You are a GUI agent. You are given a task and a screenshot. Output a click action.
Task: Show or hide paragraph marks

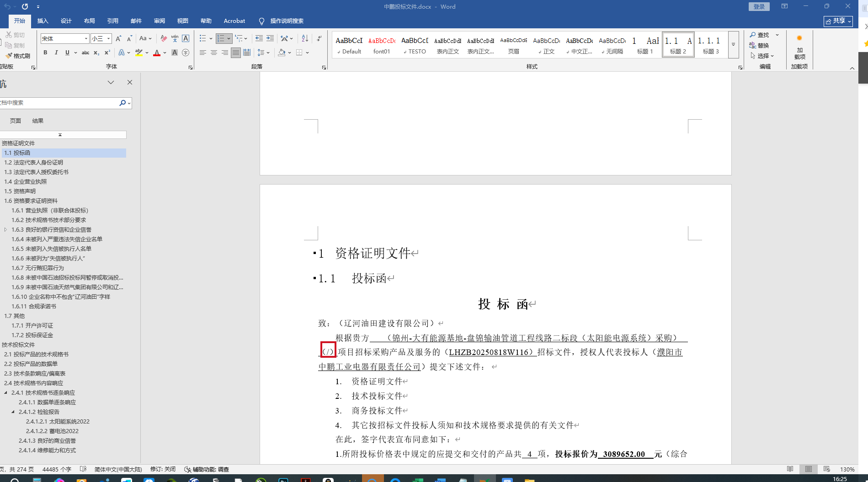319,39
